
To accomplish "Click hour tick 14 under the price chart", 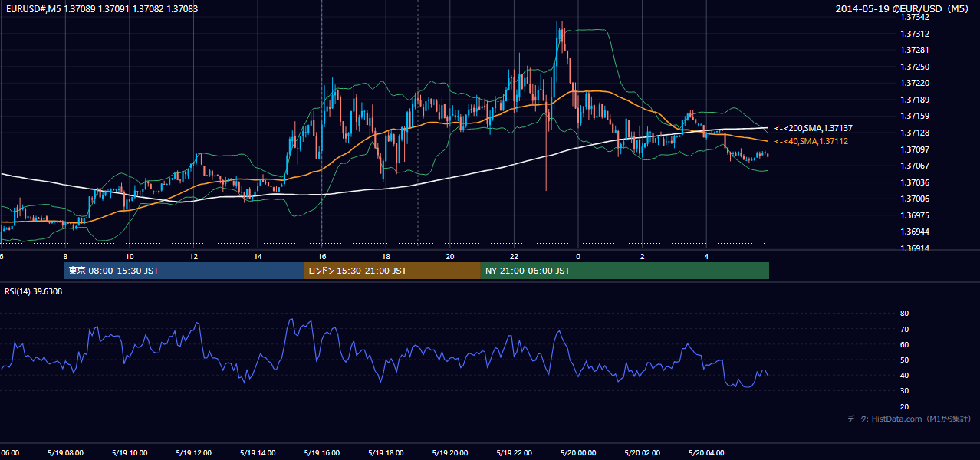I will pos(258,256).
